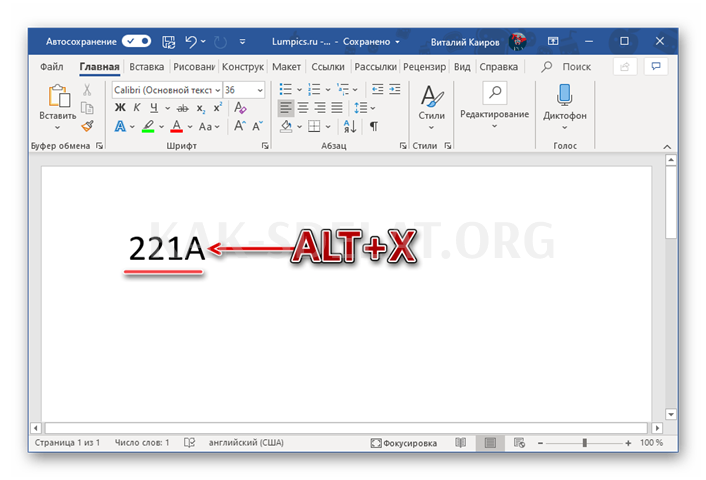Apply bulleted list

285,89
